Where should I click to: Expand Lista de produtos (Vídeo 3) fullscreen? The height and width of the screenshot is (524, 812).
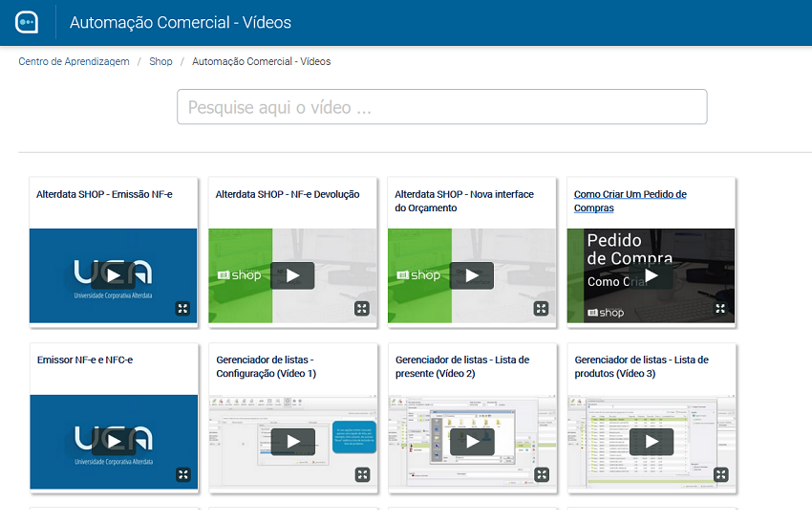(720, 474)
